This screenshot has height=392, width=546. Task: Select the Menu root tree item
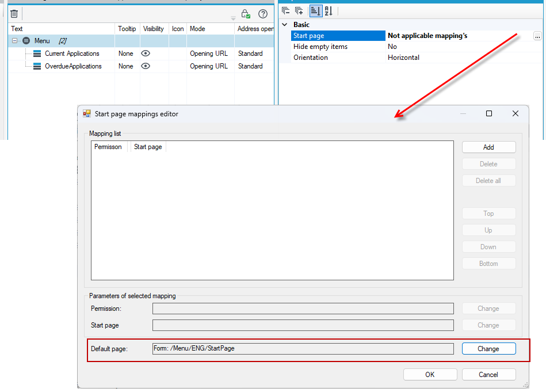point(42,41)
